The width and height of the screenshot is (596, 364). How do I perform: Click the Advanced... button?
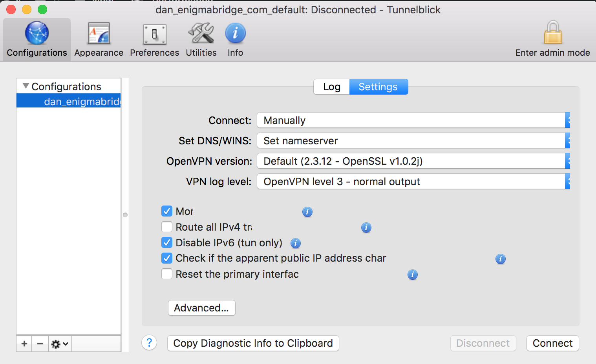[x=201, y=308]
